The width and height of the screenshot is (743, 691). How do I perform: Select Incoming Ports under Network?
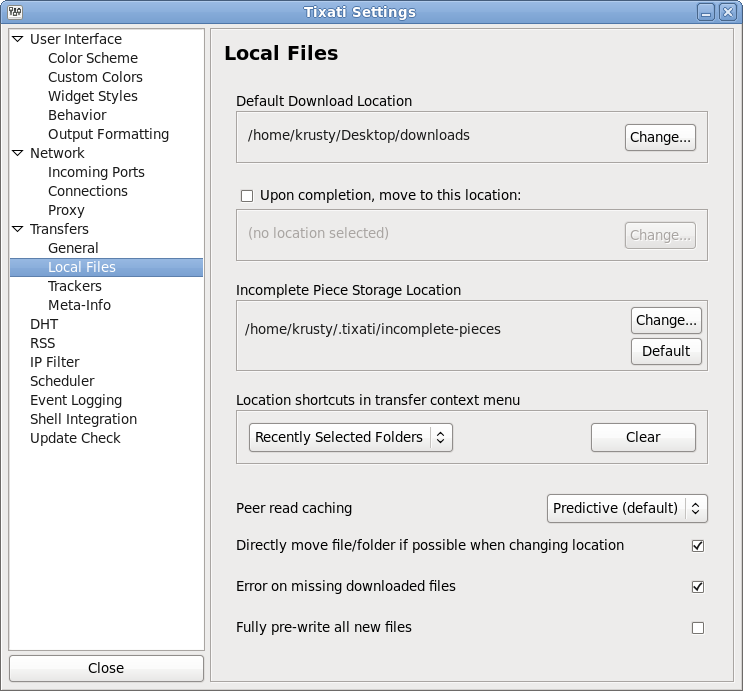(x=96, y=172)
